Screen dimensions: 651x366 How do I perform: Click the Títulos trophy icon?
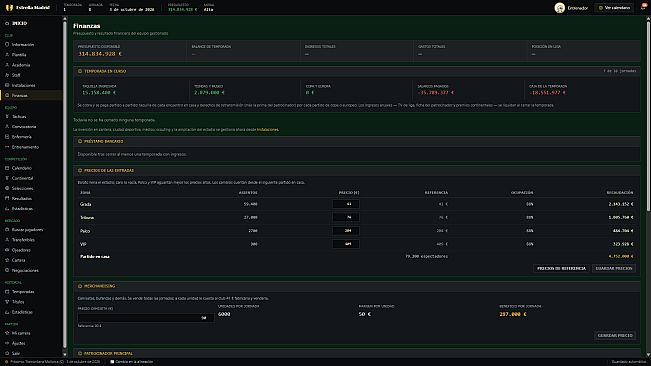tap(7, 302)
